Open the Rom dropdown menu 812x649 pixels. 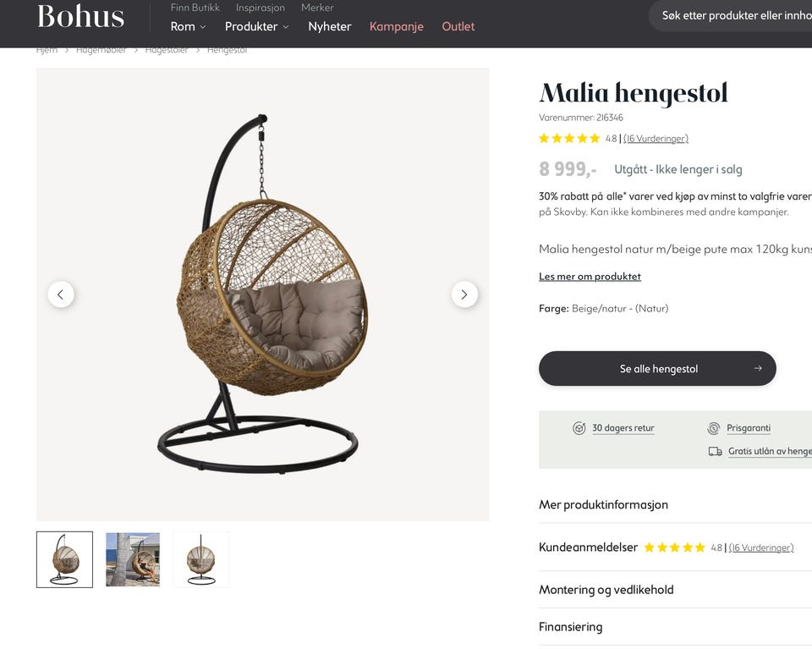coord(188,26)
